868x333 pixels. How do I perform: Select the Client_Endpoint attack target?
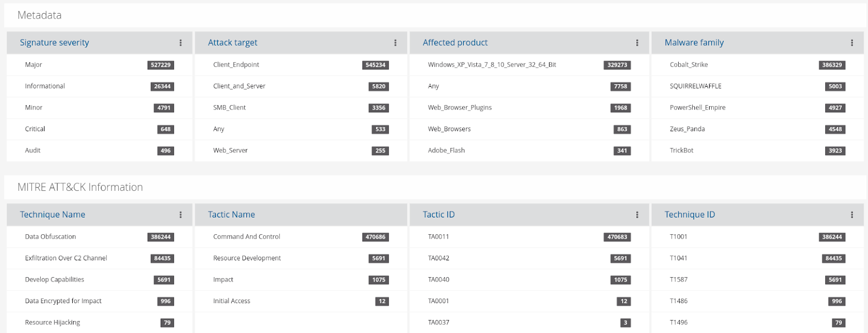click(x=301, y=65)
